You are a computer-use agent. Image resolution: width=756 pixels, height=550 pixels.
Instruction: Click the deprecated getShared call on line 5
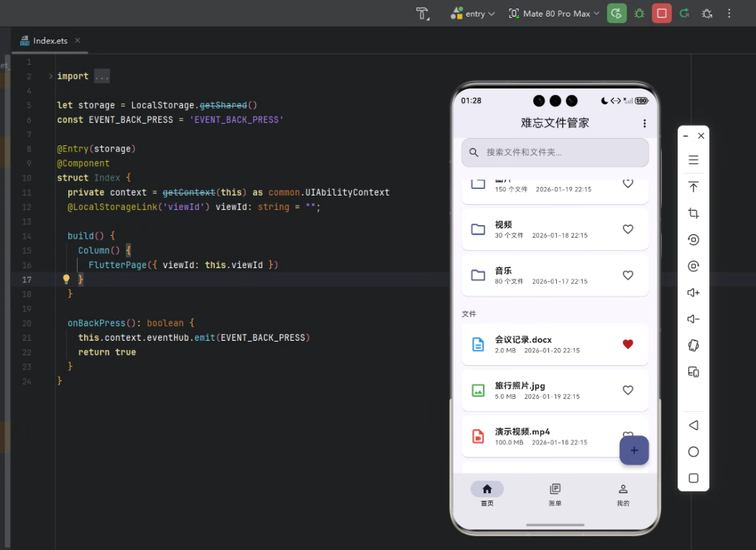coord(223,105)
